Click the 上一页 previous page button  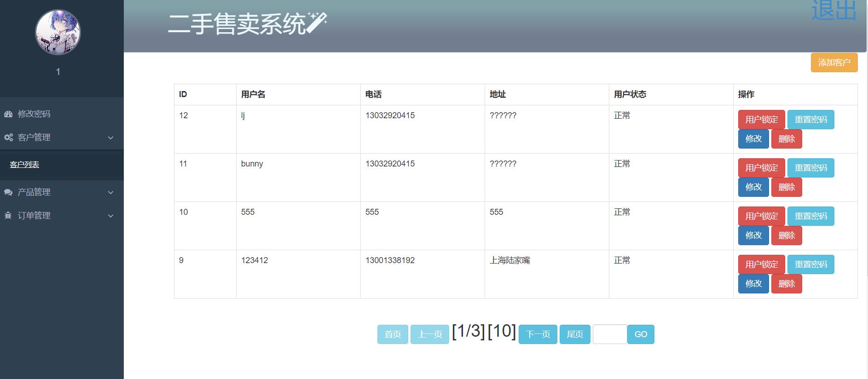[x=430, y=334]
